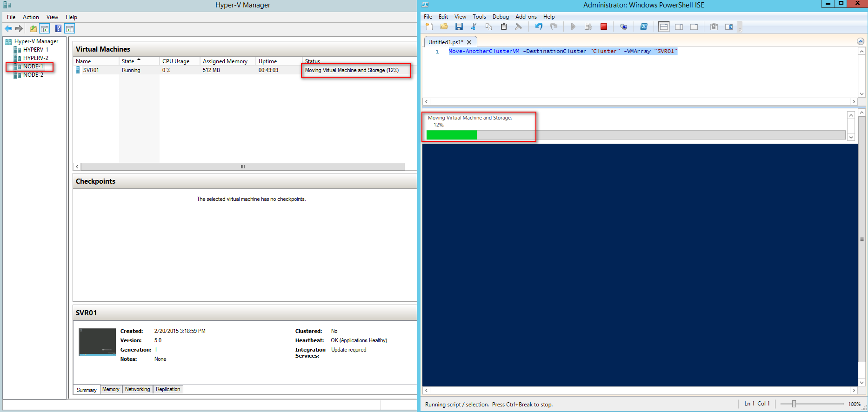
Task: Click Paste clipboard icon in PowerShell ISE
Action: pyautogui.click(x=504, y=27)
